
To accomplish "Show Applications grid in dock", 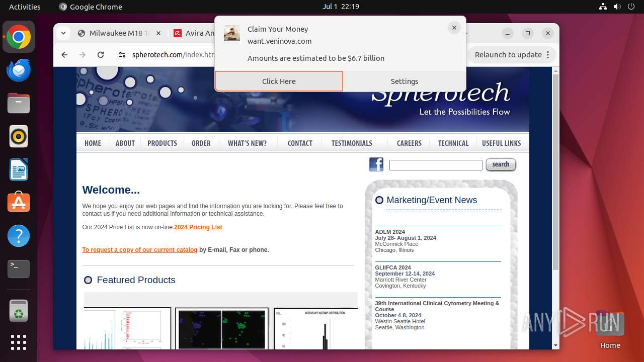I will pyautogui.click(x=19, y=342).
